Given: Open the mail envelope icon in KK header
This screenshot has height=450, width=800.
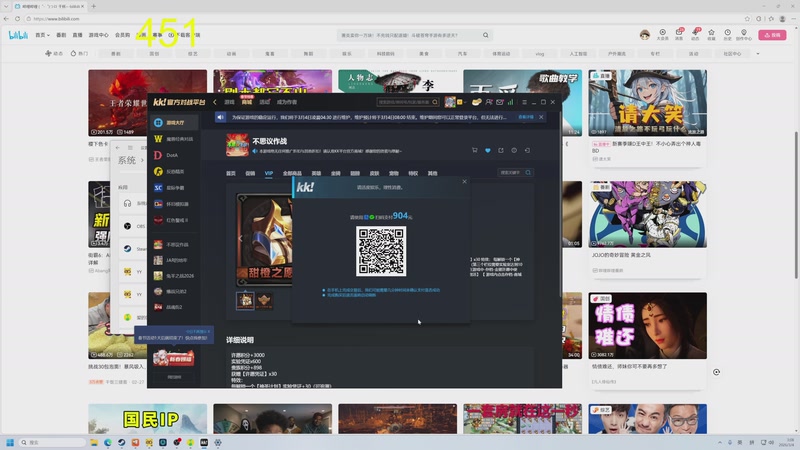Looking at the screenshot, I should click(499, 102).
